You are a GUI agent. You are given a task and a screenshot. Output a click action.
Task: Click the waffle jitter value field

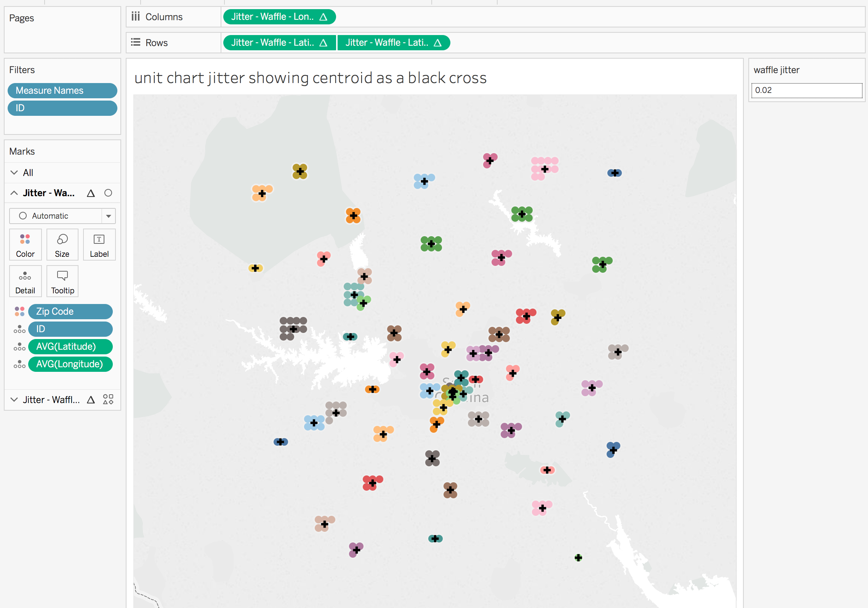(807, 91)
